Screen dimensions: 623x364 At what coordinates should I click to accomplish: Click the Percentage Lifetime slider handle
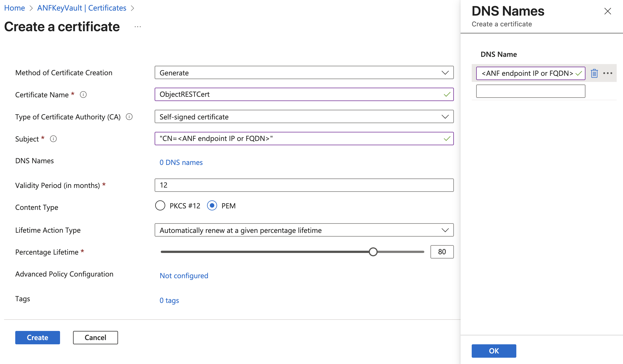[x=373, y=252]
